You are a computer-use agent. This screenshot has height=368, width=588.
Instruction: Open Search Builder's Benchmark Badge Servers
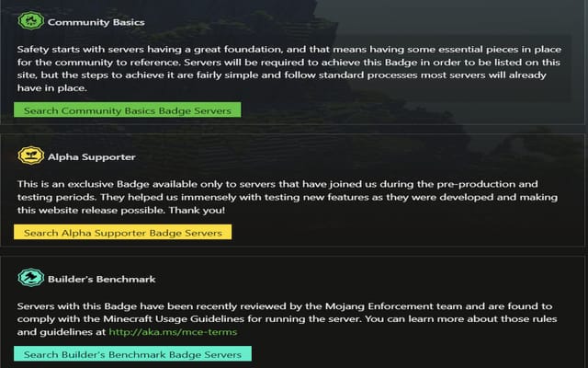(x=132, y=353)
